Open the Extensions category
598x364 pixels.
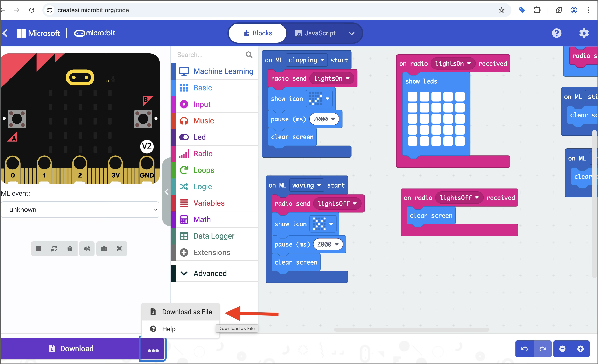click(212, 252)
